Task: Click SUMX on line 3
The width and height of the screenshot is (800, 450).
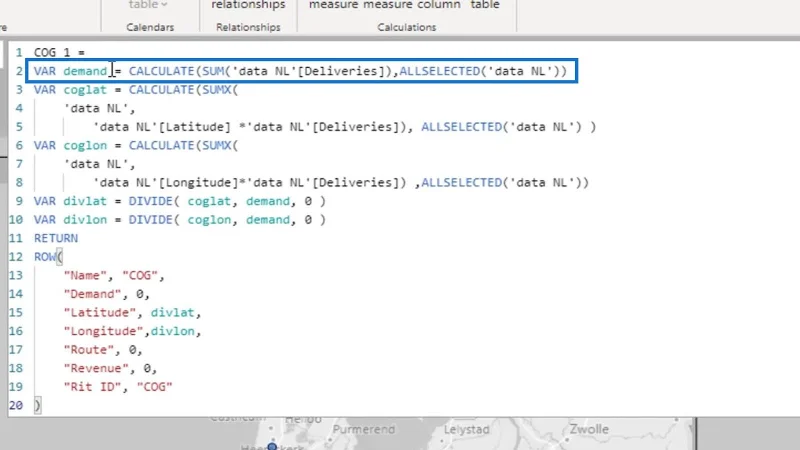Action: [x=217, y=90]
